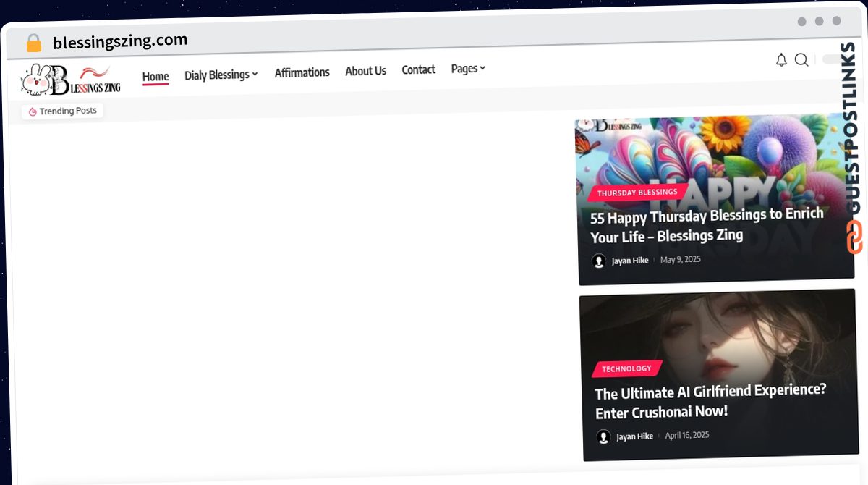Open the notifications bell icon
Viewport: 868px width, 485px height.
click(x=781, y=60)
